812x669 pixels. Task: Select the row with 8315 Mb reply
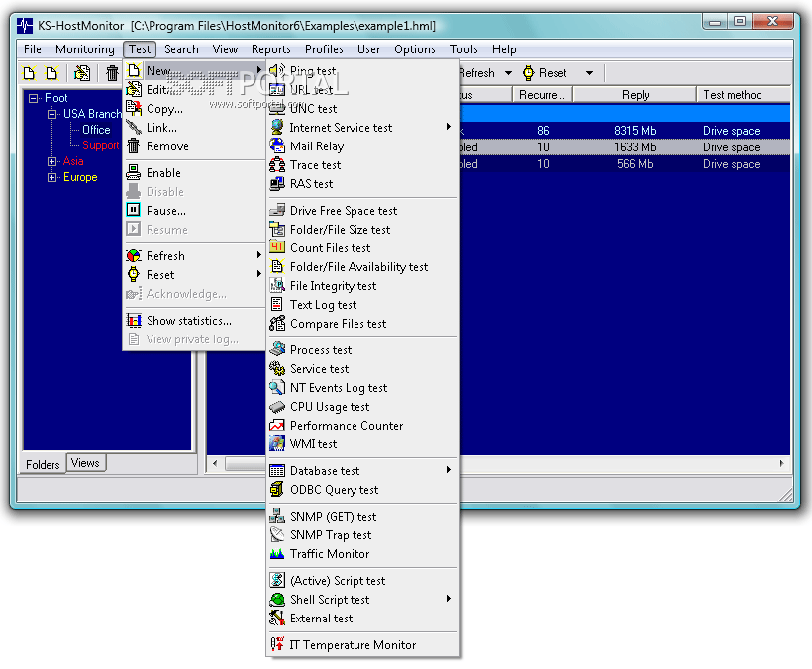(x=625, y=131)
